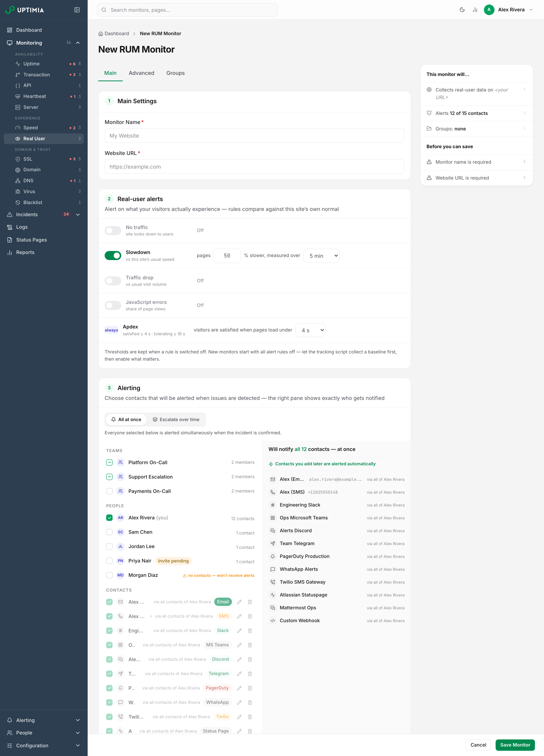Open Uptime monitors in sidebar
Viewport: 544px width, 756px height.
pos(44,64)
